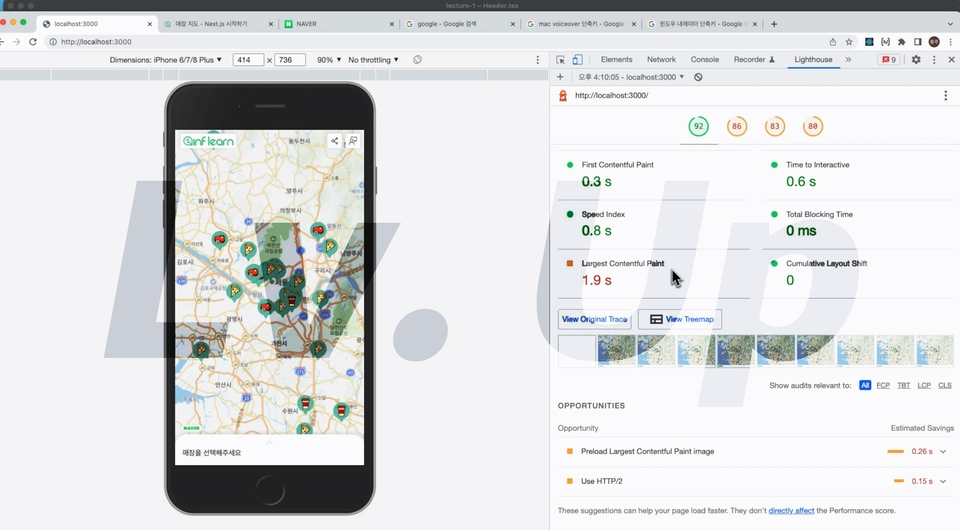Switch to 매장 지도 - Next.js 시작하기 tab
Image resolution: width=960 pixels, height=530 pixels.
pos(218,24)
